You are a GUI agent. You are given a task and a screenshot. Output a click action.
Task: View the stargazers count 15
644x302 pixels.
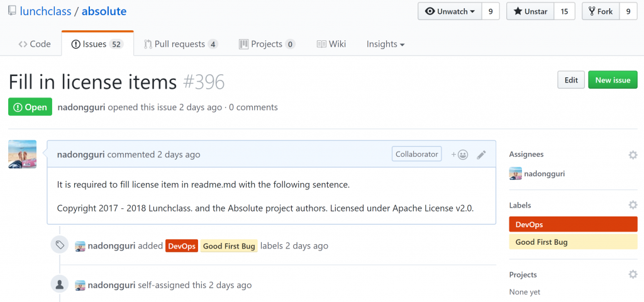click(x=564, y=11)
